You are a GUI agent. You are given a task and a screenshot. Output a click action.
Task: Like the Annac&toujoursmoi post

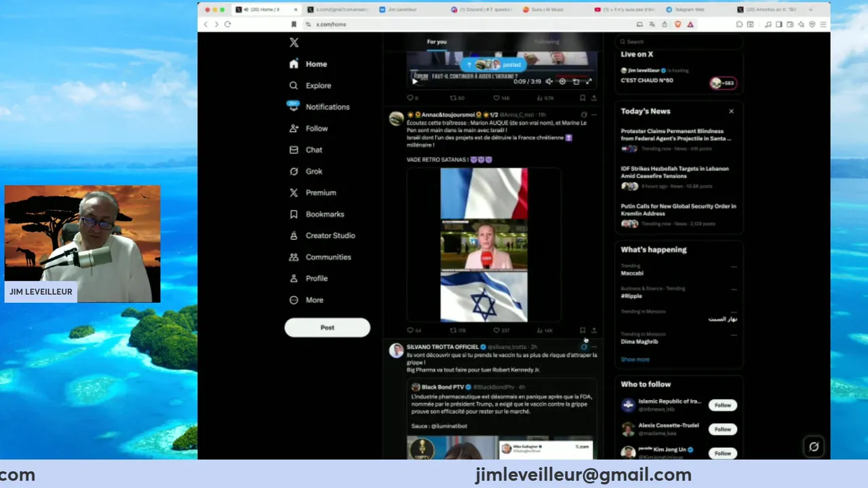point(500,331)
